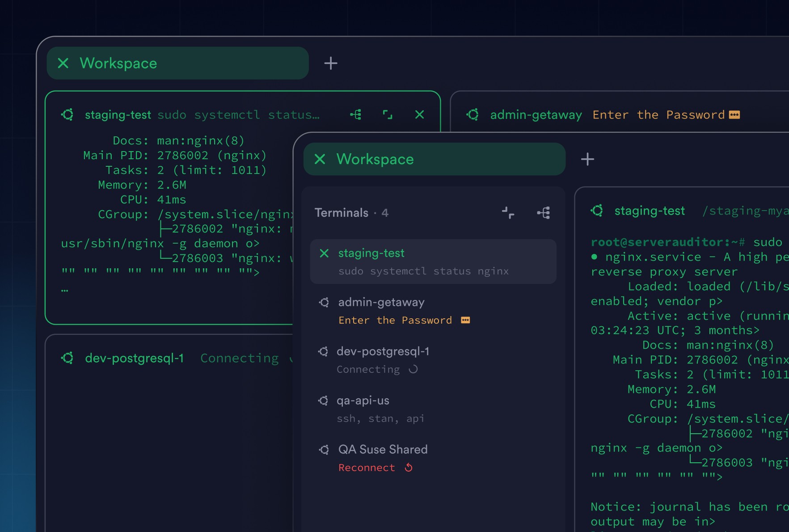Viewport: 789px width, 532px height.
Task: Close the staging-test pane in back window
Action: click(x=419, y=114)
